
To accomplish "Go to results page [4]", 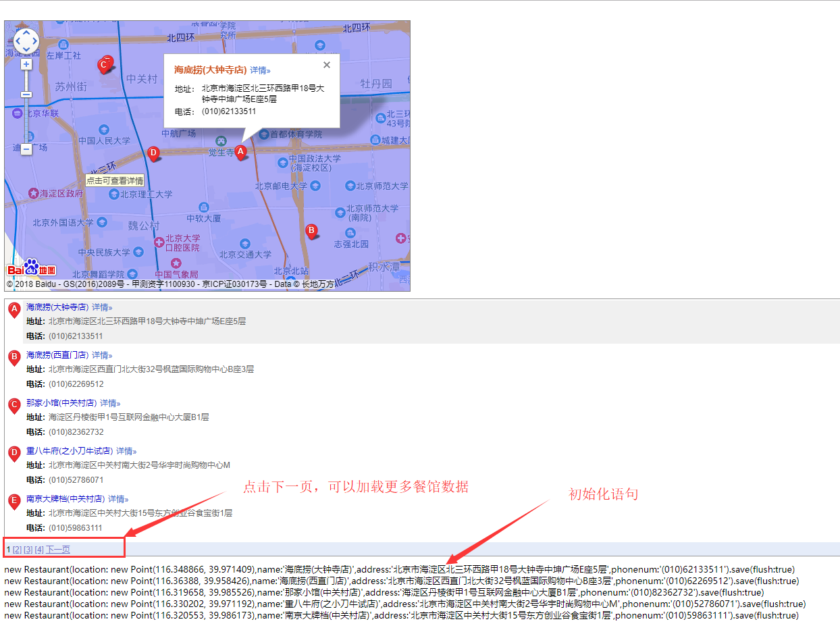I will (39, 550).
